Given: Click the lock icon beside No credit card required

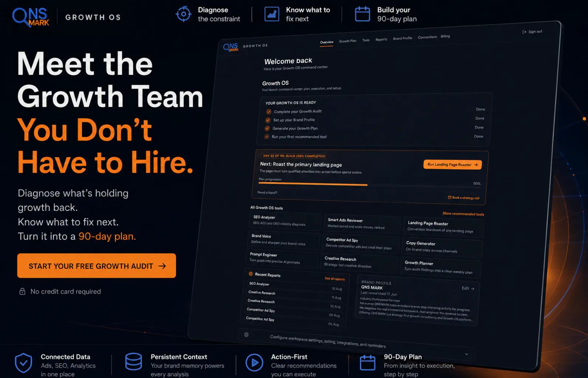Looking at the screenshot, I should pyautogui.click(x=23, y=291).
